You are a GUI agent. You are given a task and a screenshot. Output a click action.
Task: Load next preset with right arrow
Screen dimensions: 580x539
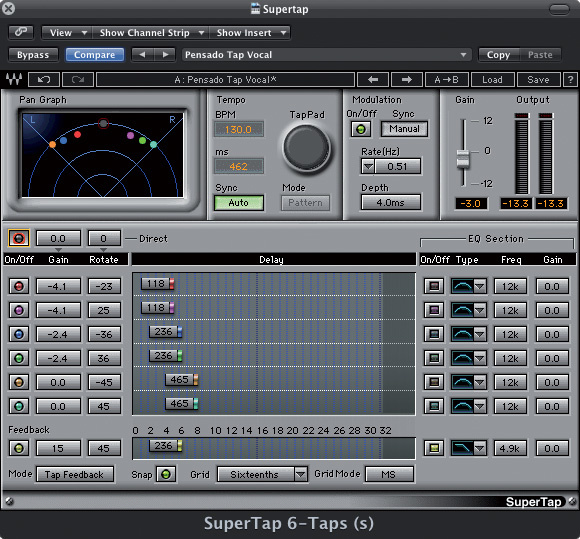click(x=407, y=80)
